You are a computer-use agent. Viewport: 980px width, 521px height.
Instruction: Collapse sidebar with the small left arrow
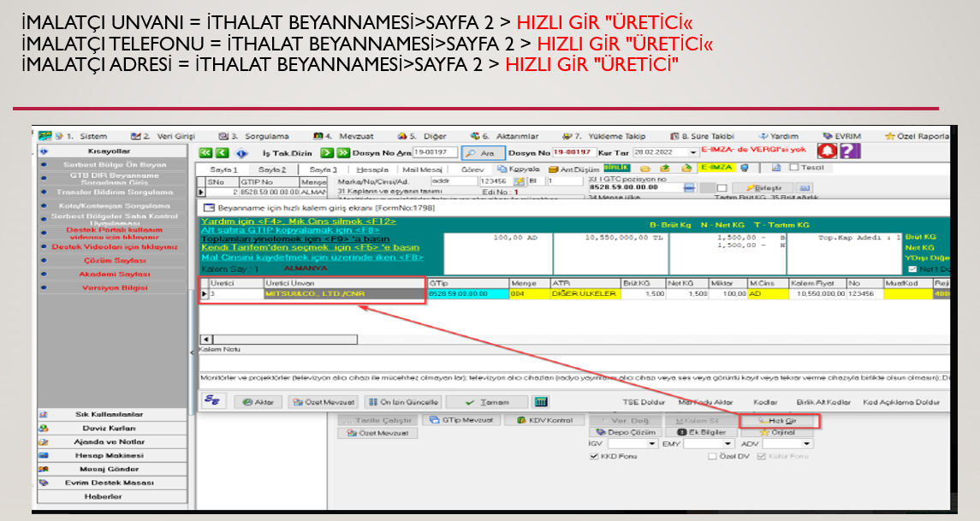pos(192,353)
